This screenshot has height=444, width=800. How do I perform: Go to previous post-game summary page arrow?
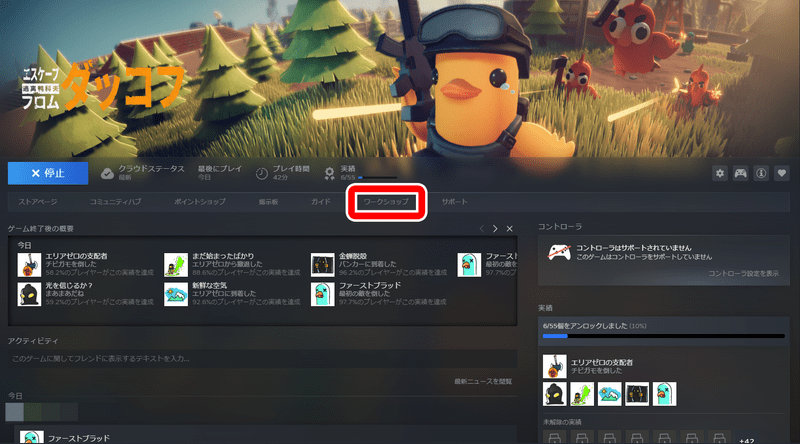pos(482,229)
